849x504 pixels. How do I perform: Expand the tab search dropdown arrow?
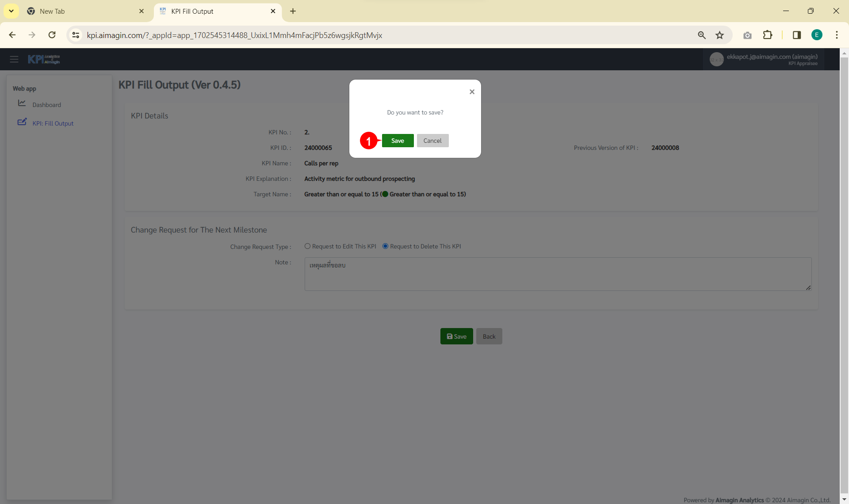point(11,11)
